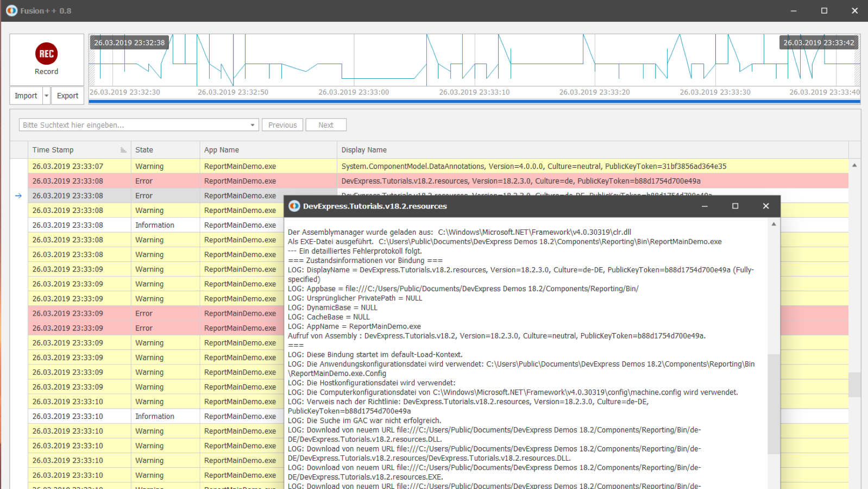Click the blue arrow row indicator
This screenshot has height=489, width=868.
click(x=18, y=196)
